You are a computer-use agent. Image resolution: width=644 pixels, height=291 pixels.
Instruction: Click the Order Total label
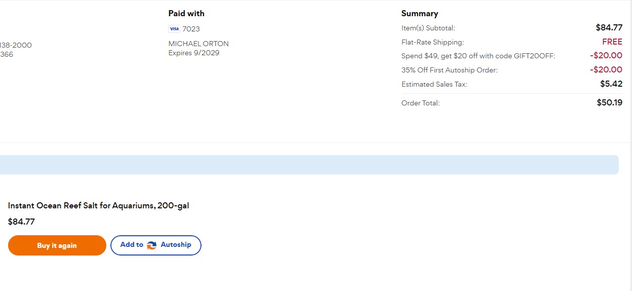click(420, 103)
